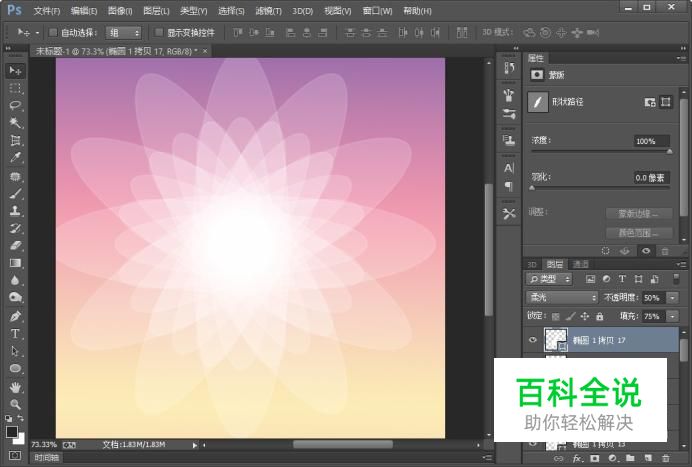
Task: Select the Zoom tool
Action: pos(15,404)
